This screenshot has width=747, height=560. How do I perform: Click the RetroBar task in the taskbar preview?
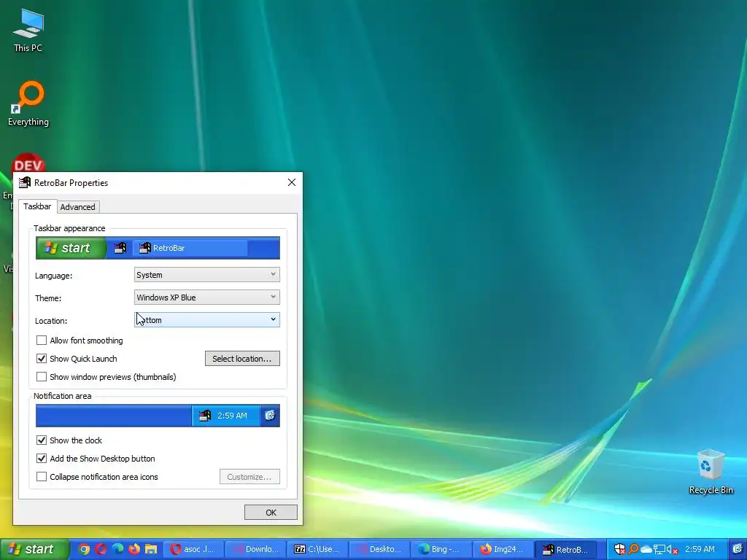(x=190, y=248)
